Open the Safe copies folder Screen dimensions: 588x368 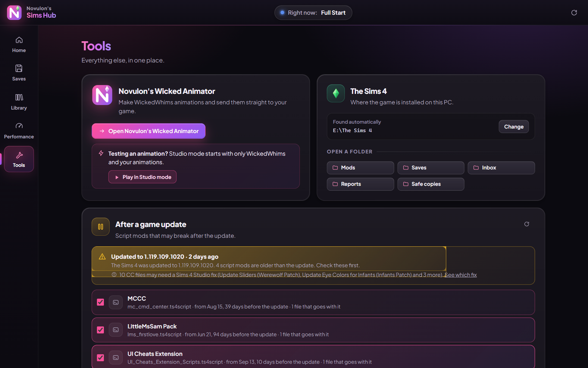[431, 184]
